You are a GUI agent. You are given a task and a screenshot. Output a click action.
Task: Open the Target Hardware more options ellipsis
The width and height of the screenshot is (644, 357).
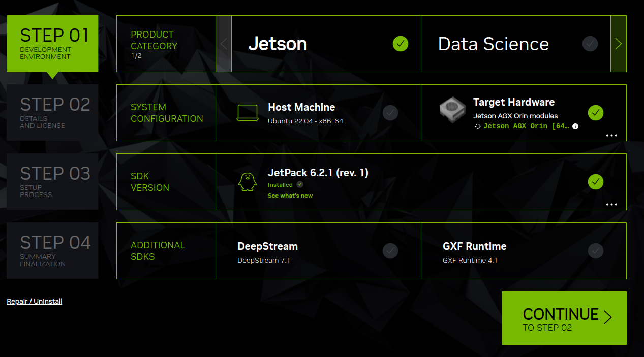point(611,136)
